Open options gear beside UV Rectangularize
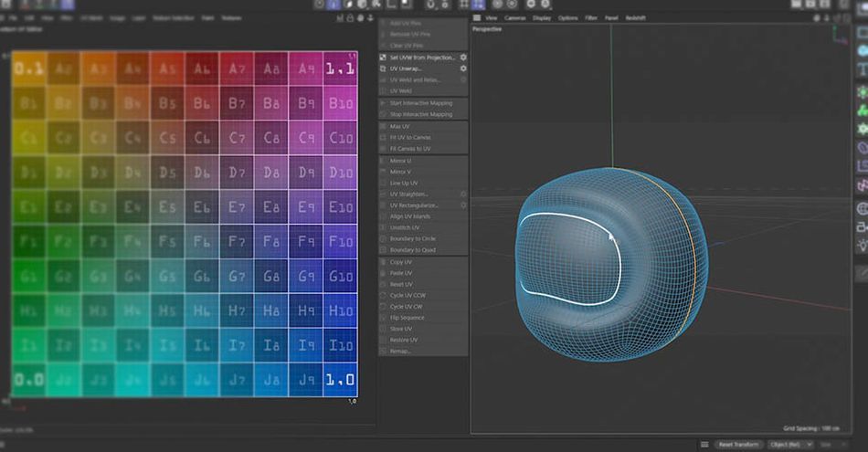Screen dimensions: 868x452 point(463,205)
